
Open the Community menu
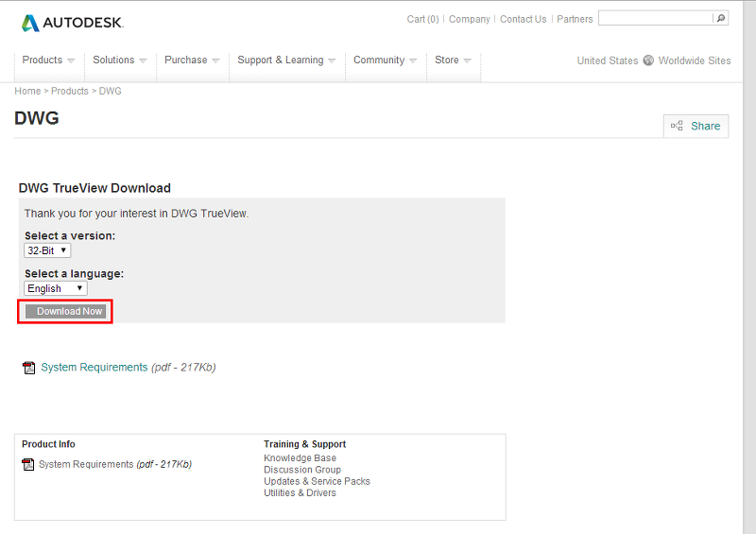[x=385, y=60]
